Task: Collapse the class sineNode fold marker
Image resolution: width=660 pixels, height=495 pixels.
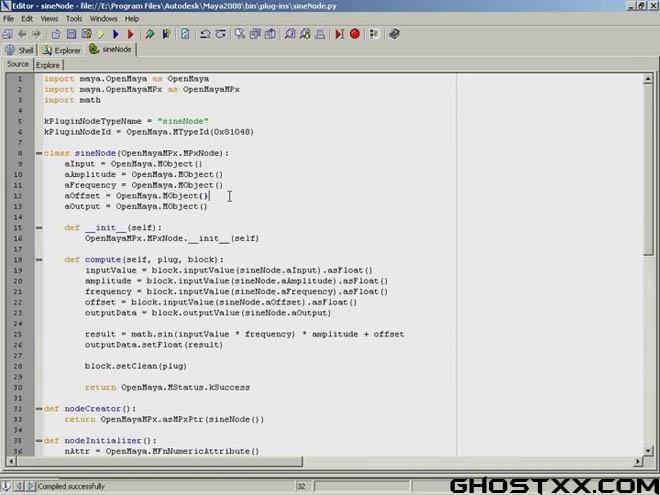Action: [x=39, y=153]
